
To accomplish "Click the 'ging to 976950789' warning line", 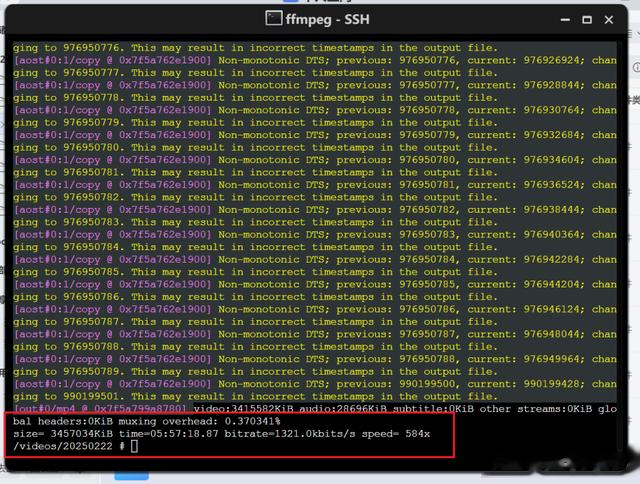I will [x=256, y=371].
